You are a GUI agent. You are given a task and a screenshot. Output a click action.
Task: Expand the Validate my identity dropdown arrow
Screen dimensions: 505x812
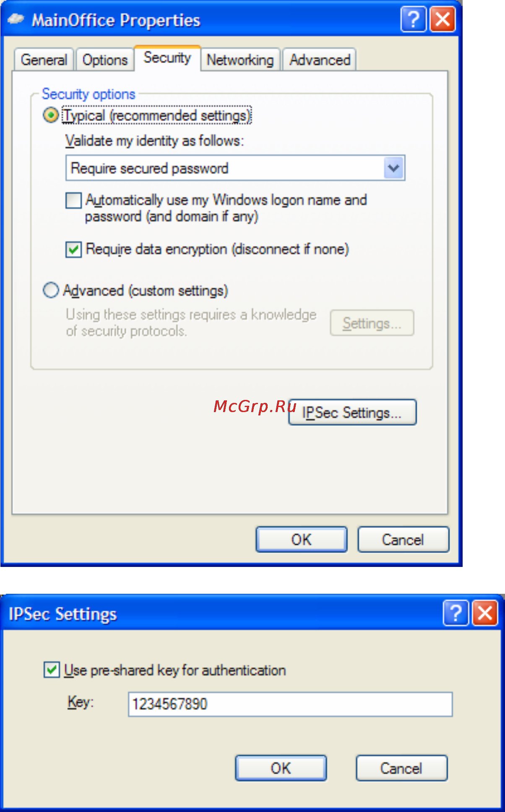393,168
